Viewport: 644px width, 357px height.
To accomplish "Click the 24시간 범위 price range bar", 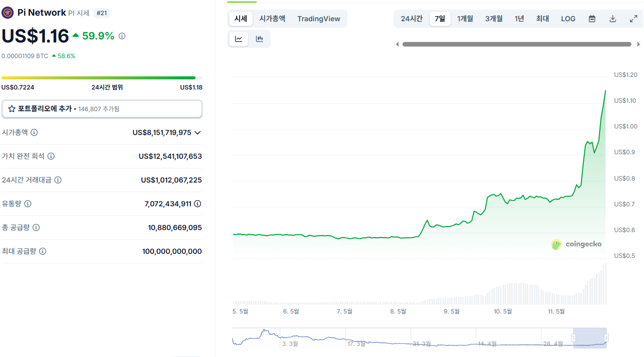I will pyautogui.click(x=102, y=78).
